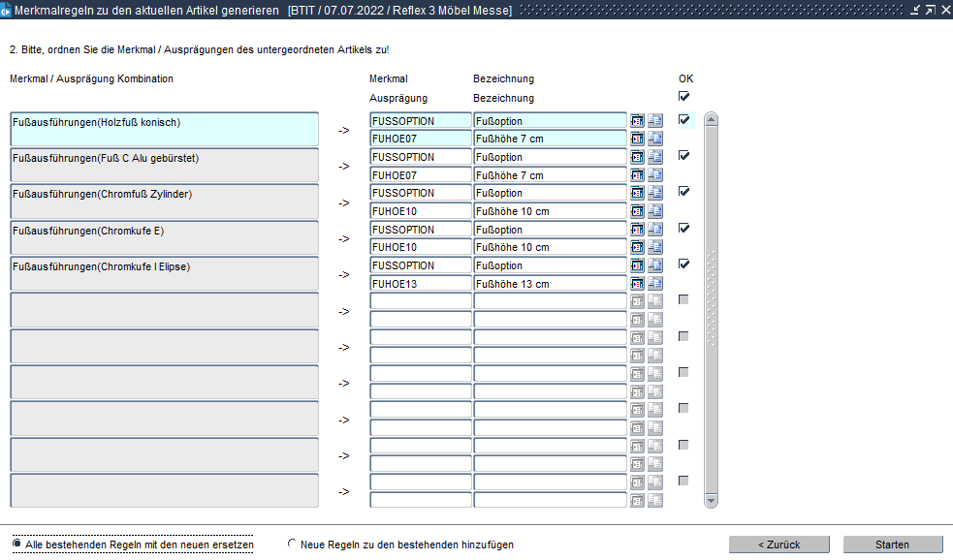953x560 pixels.
Task: Open the lookup icon for the Chromfuß Zylinder Fußoption row
Action: [x=638, y=193]
